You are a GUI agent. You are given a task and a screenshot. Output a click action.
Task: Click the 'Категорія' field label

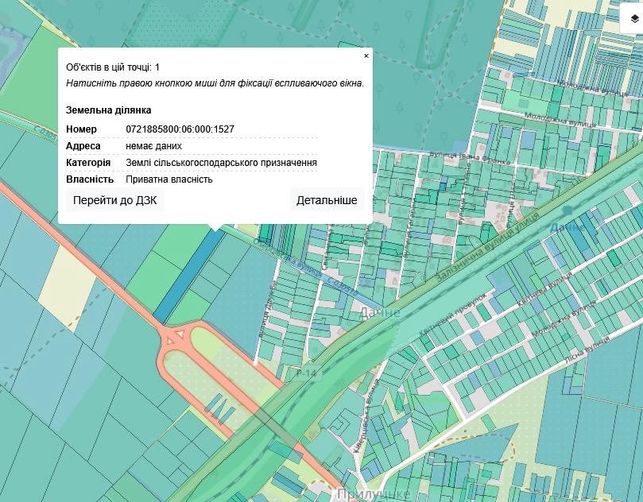[x=88, y=163]
